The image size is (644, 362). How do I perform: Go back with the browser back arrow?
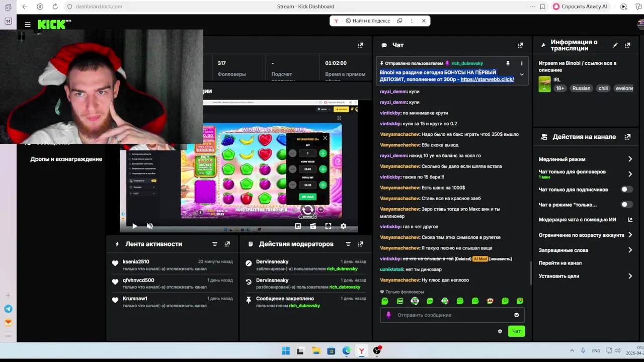click(x=25, y=7)
